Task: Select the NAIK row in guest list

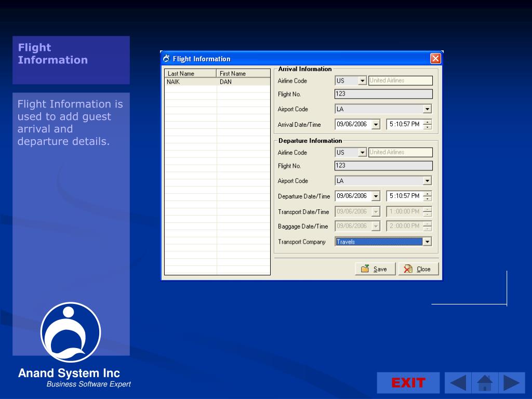Action: click(217, 82)
